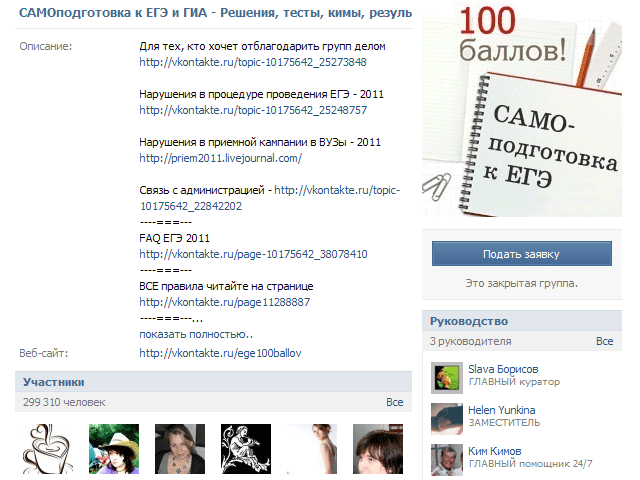Click the member avatar with straw hat

coord(114,449)
